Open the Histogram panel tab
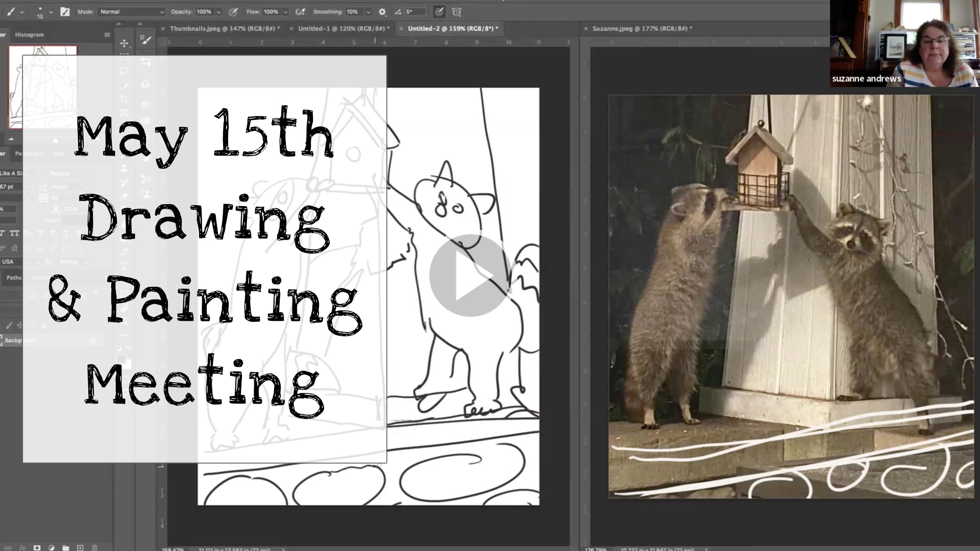 [x=29, y=35]
